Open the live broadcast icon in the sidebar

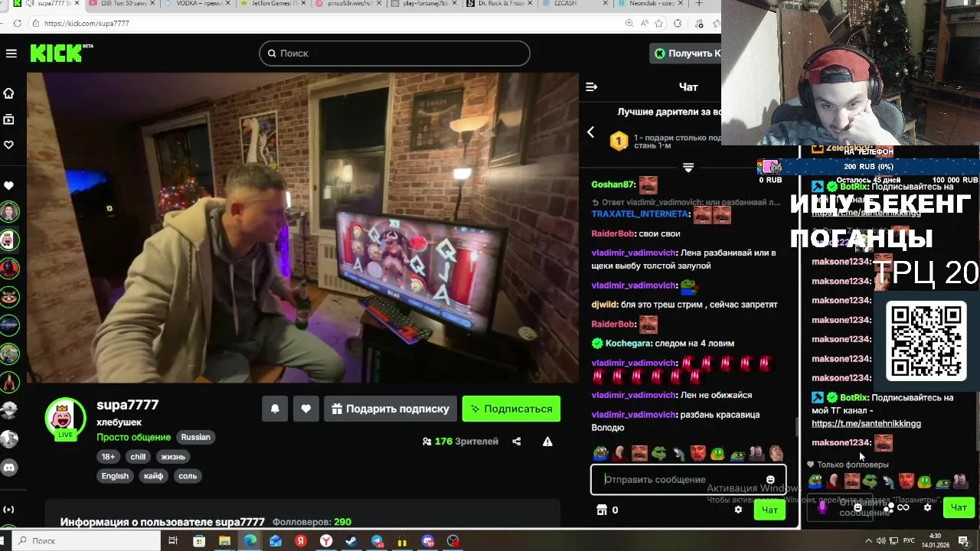click(9, 510)
